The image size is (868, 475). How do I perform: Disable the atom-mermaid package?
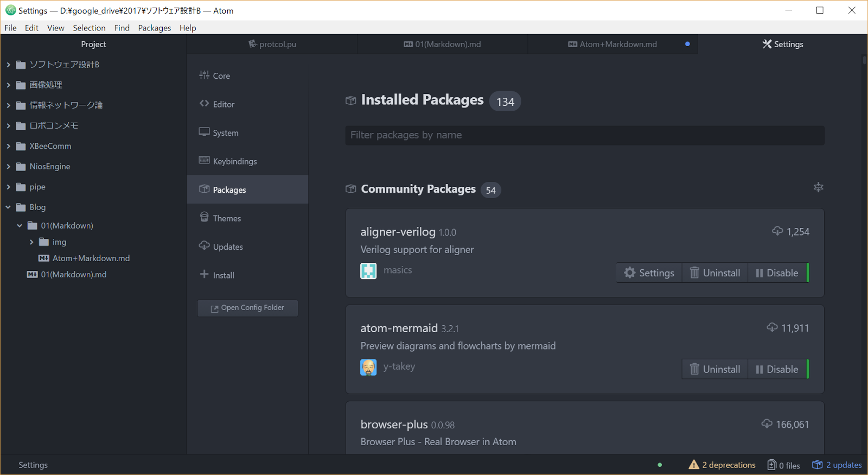pos(777,369)
